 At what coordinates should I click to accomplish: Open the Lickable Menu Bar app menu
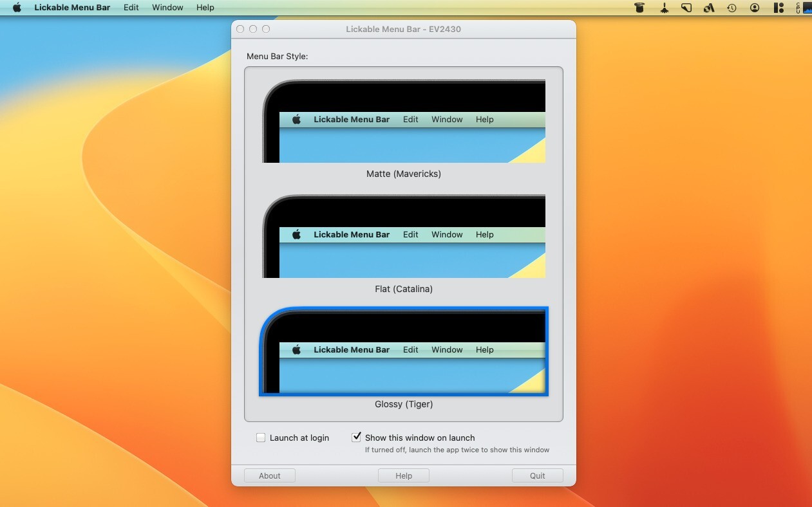coord(72,7)
